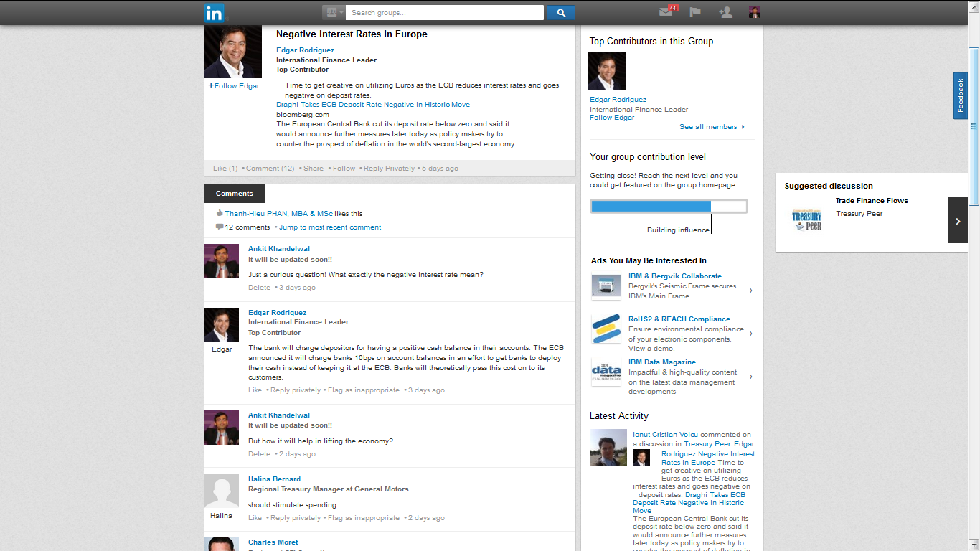Open RoHS2 & REACH Compliance ad
The width and height of the screenshot is (980, 551).
tap(679, 319)
